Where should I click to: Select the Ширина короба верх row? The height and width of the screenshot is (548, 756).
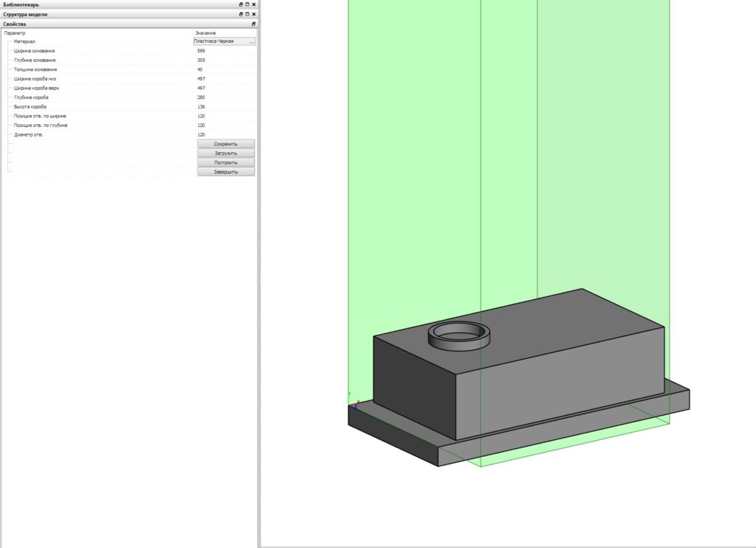(x=128, y=89)
